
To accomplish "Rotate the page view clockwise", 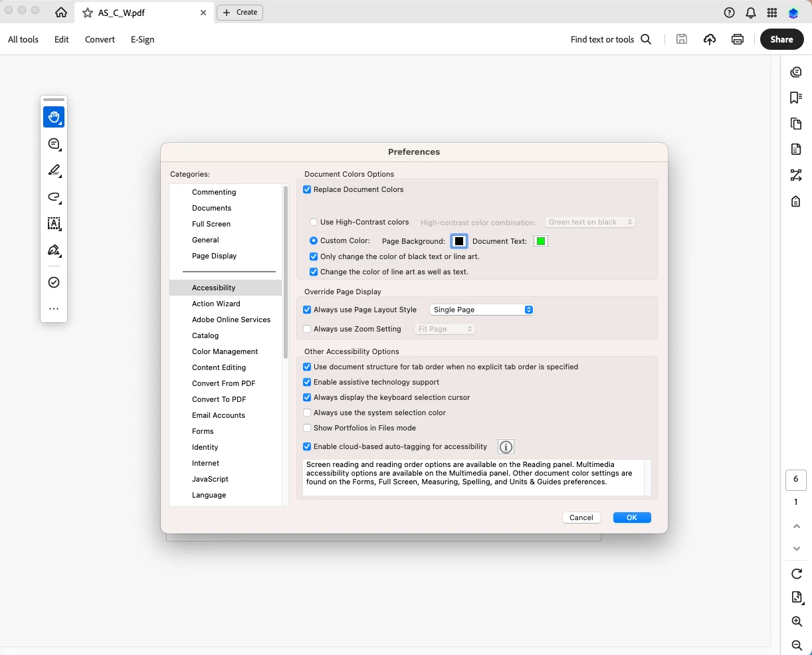I will click(797, 573).
